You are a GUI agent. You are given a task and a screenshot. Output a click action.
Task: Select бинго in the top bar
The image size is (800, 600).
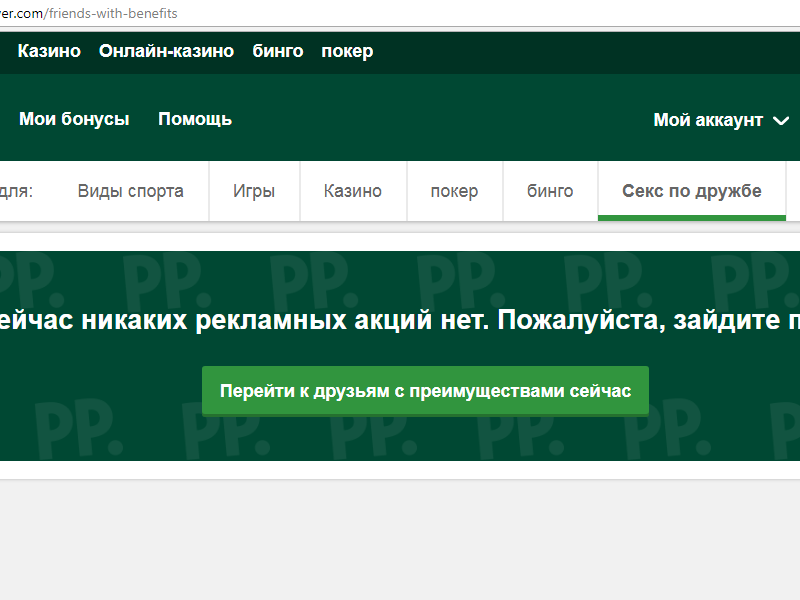(278, 51)
